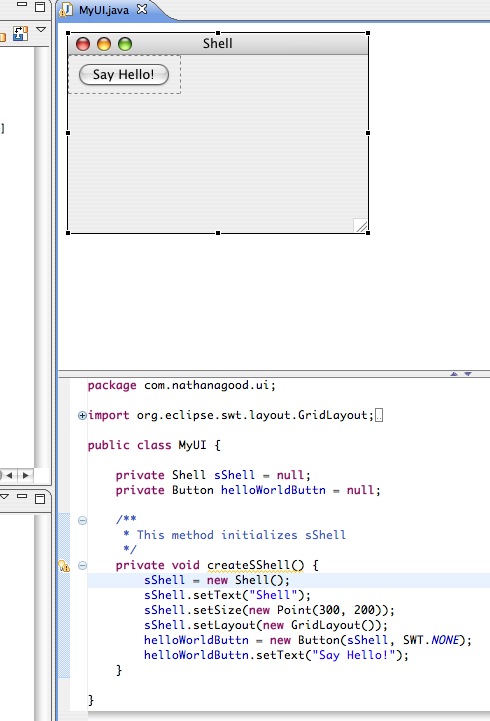The height and width of the screenshot is (721, 490).
Task: Maximize the top-left side panel
Action: pyautogui.click(x=40, y=6)
